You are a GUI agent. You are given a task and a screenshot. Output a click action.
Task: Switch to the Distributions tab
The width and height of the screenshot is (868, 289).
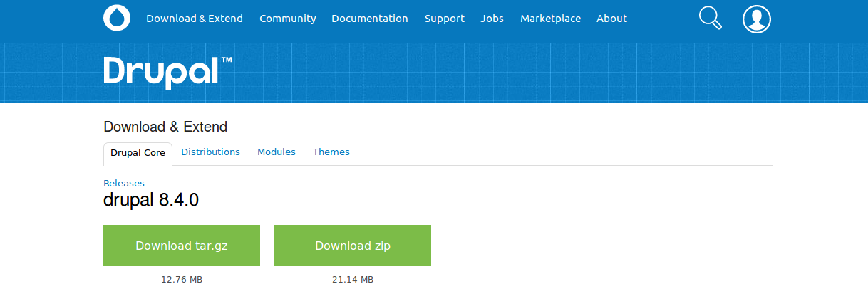coord(211,152)
